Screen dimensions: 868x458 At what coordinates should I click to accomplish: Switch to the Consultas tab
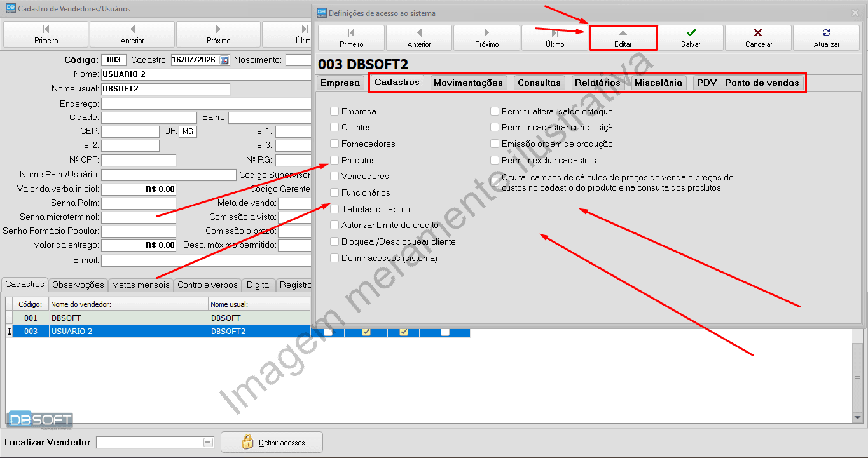[x=539, y=83]
